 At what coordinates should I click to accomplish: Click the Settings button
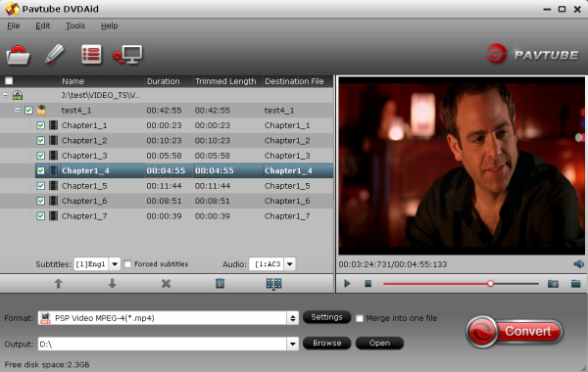coord(326,317)
